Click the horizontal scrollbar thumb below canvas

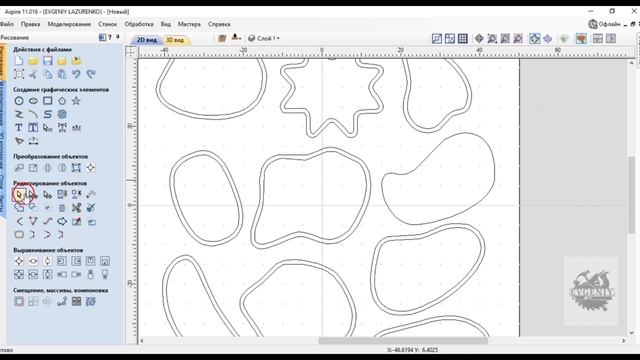pyautogui.click(x=403, y=340)
